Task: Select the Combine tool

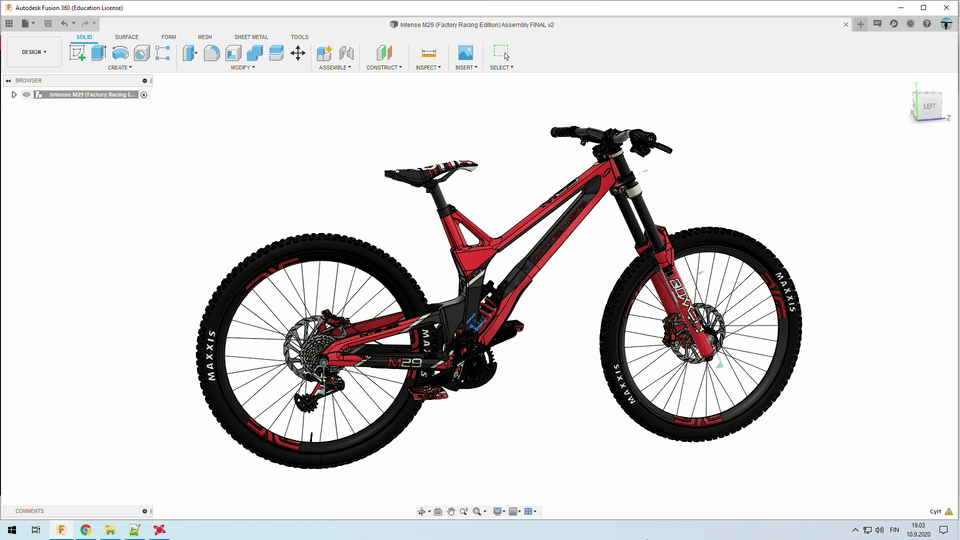Action: [x=255, y=53]
